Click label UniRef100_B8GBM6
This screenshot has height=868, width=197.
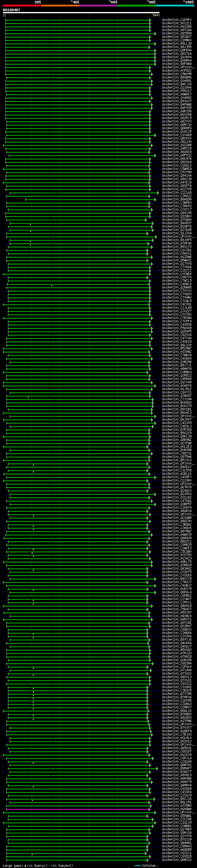pyautogui.click(x=177, y=78)
